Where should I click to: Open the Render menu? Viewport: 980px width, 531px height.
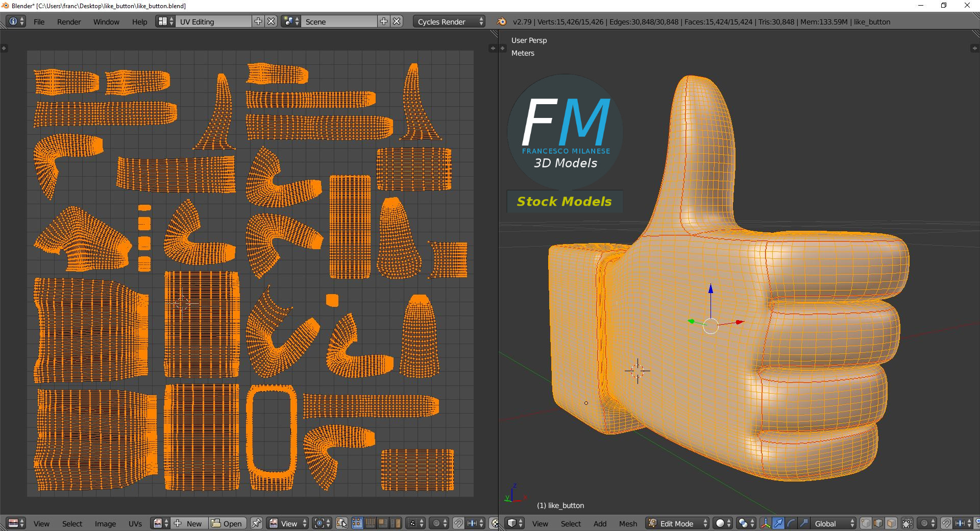pyautogui.click(x=69, y=22)
